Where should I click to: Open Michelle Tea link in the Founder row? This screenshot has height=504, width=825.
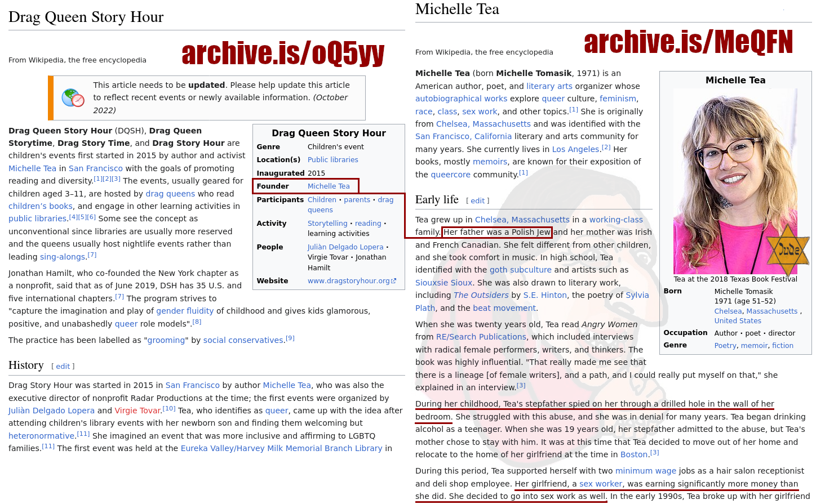click(x=329, y=186)
